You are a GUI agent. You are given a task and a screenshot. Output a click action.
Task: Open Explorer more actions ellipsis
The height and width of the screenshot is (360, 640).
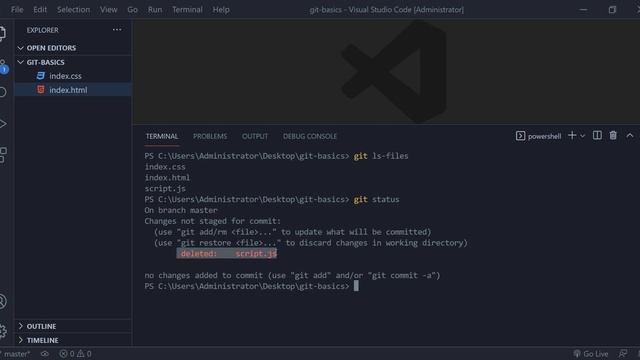pyautogui.click(x=117, y=30)
